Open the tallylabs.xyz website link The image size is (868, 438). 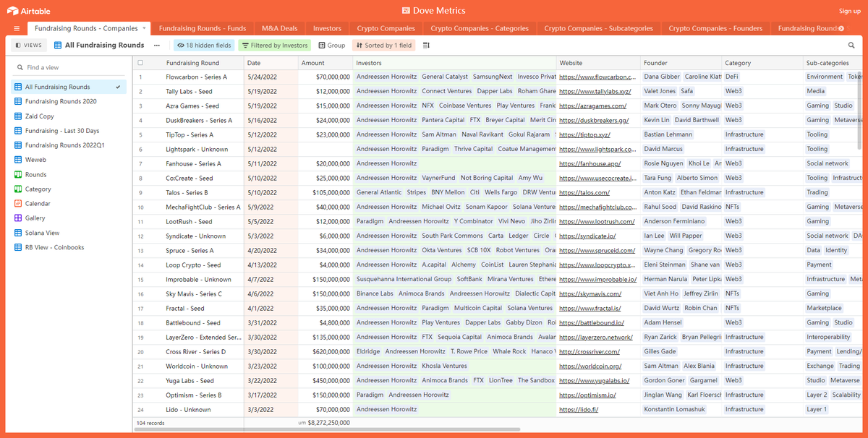(595, 91)
